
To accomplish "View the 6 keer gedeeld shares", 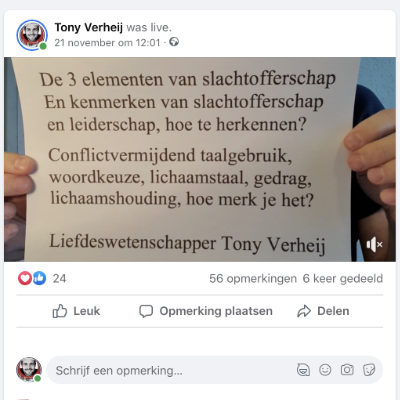I will click(x=343, y=278).
